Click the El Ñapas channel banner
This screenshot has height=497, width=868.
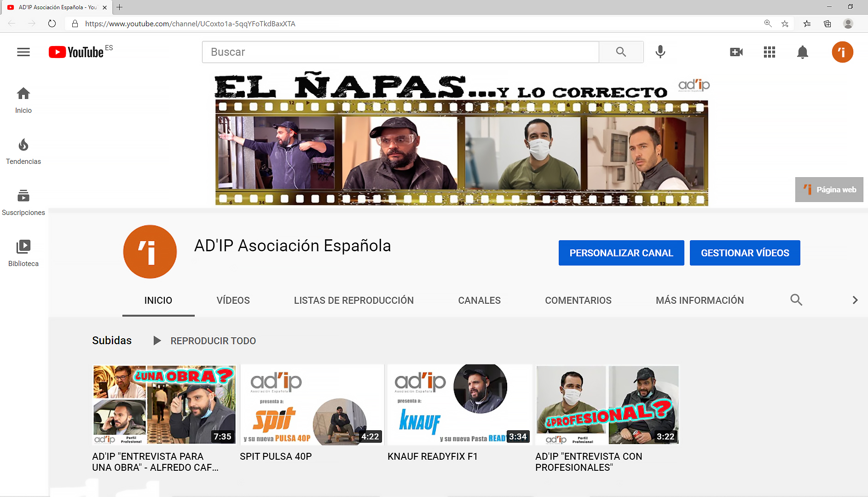[x=462, y=138]
